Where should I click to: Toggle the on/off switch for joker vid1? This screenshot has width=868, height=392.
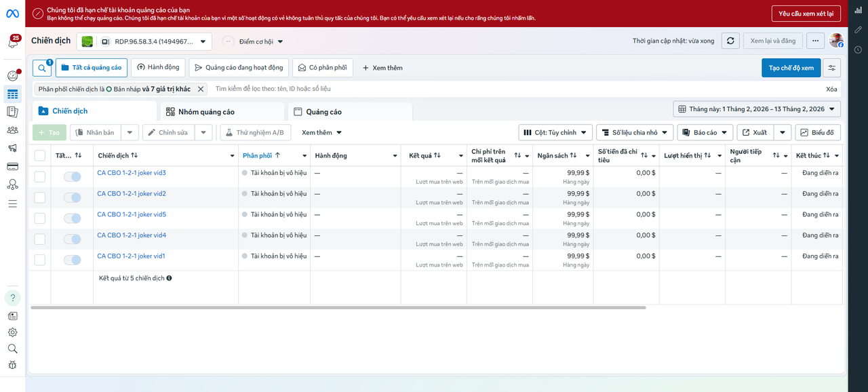point(72,260)
